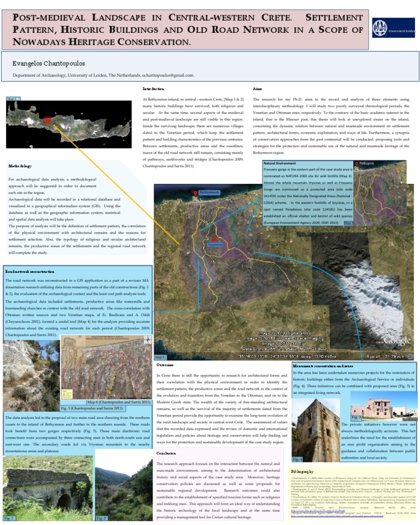Open the rocky path photo of Fig. 1

pos(32,376)
